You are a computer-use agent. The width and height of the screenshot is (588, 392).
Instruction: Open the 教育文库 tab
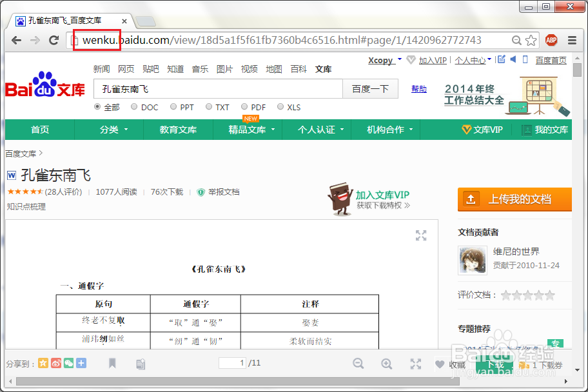pyautogui.click(x=178, y=130)
